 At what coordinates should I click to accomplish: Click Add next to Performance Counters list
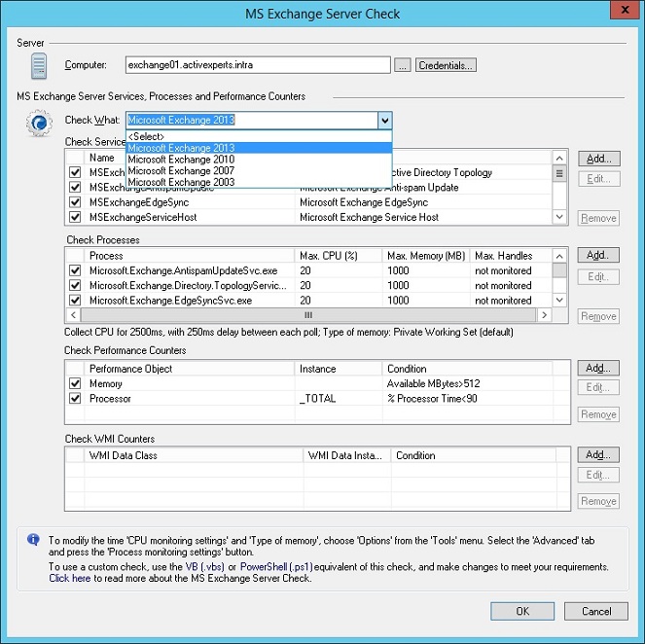598,368
